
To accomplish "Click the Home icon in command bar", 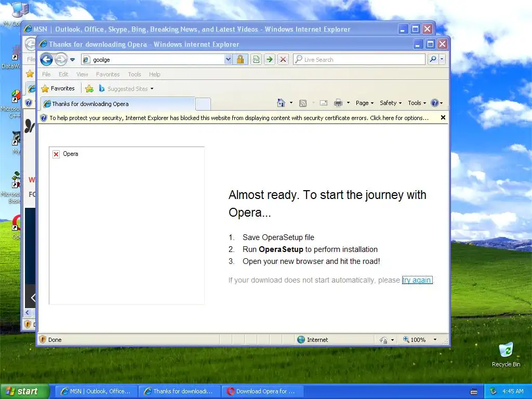I will (281, 103).
